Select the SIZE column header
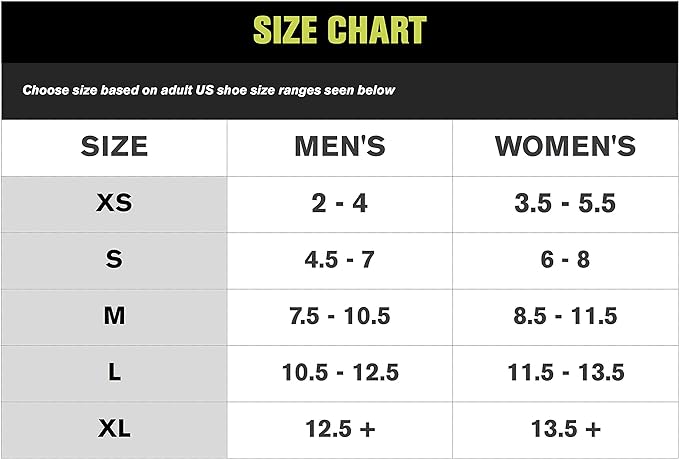The height and width of the screenshot is (459, 679). pos(114,147)
